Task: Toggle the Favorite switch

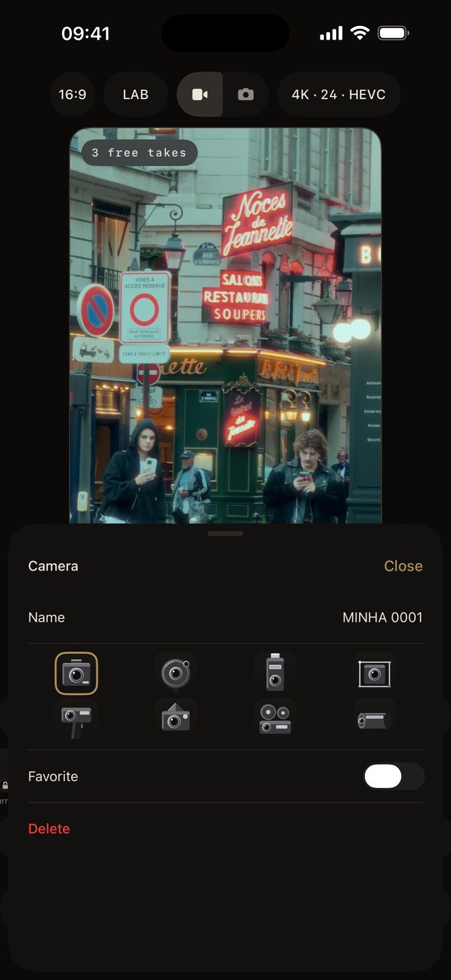Action: [x=394, y=776]
